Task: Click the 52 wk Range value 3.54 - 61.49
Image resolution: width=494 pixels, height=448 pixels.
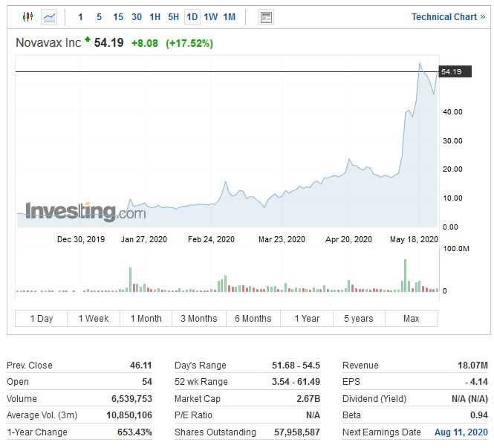Action: 296,382
